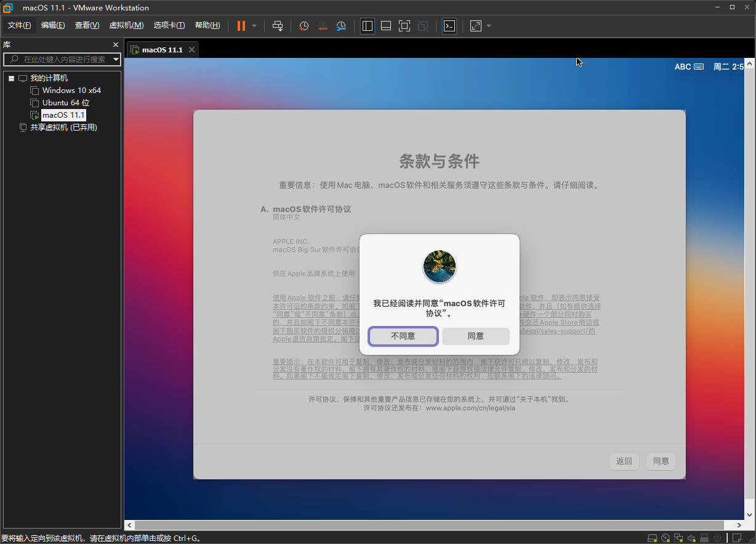The height and width of the screenshot is (544, 756).
Task: Select 我的计算机 in the library
Action: pyautogui.click(x=49, y=78)
